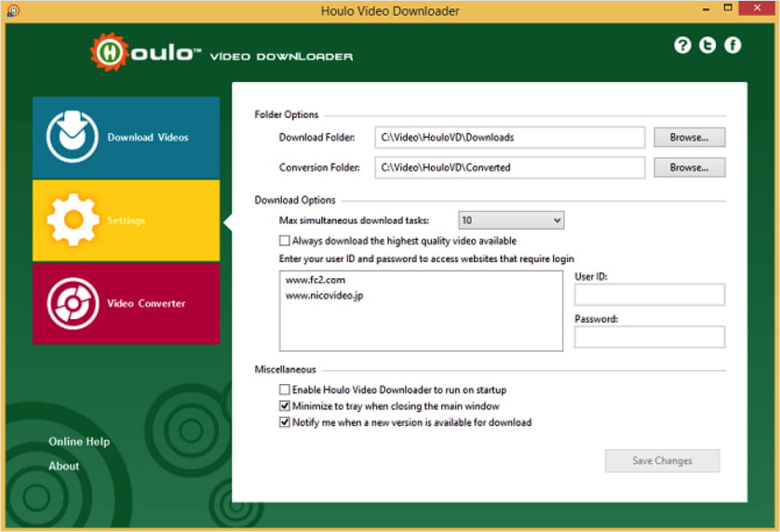Click the Password input field
Image resolution: width=780 pixels, height=532 pixels.
[649, 337]
